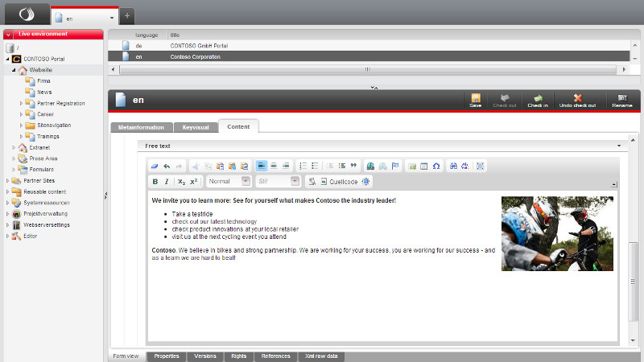Insert special character with Omega icon
The image size is (644, 362).
coord(436,166)
